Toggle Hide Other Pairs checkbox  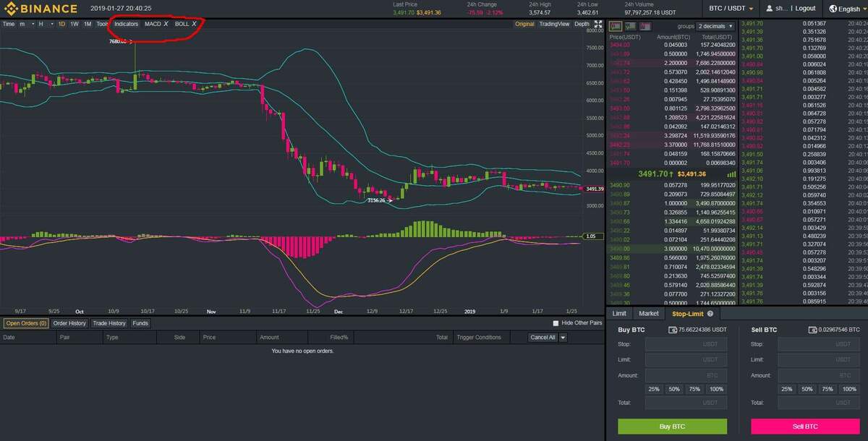click(556, 323)
